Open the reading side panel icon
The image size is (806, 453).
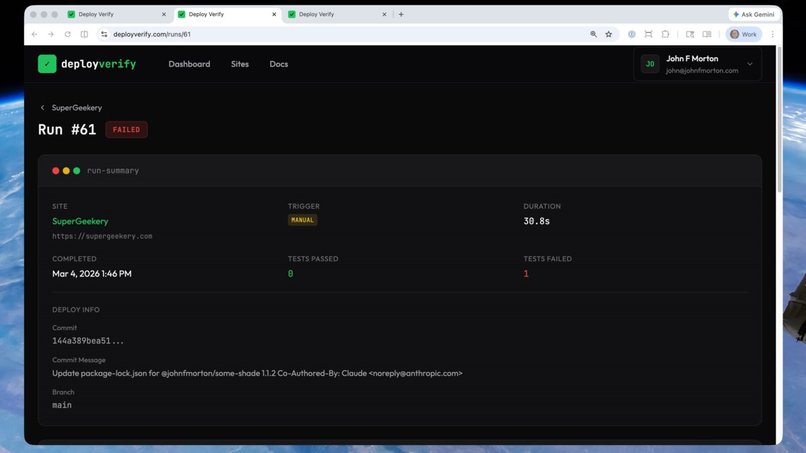pyautogui.click(x=707, y=34)
